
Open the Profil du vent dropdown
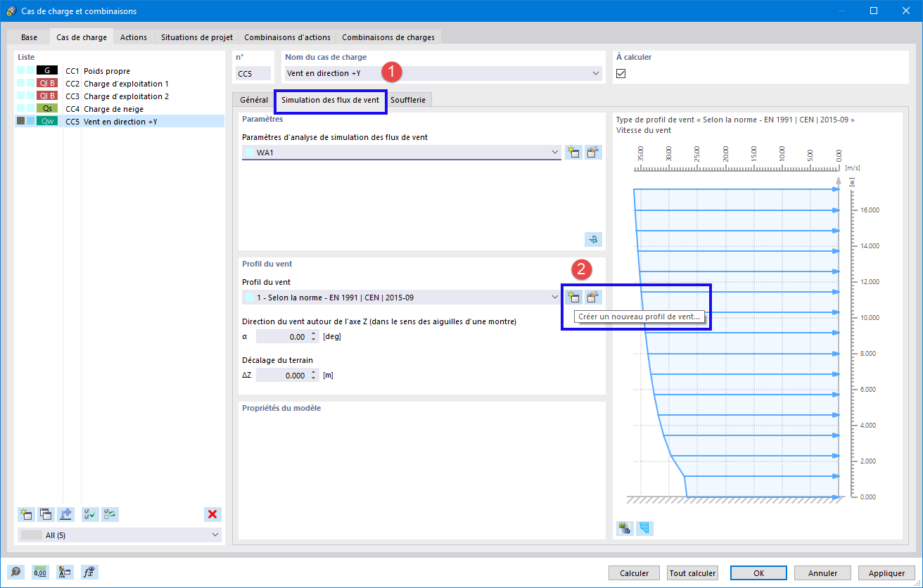pos(555,298)
